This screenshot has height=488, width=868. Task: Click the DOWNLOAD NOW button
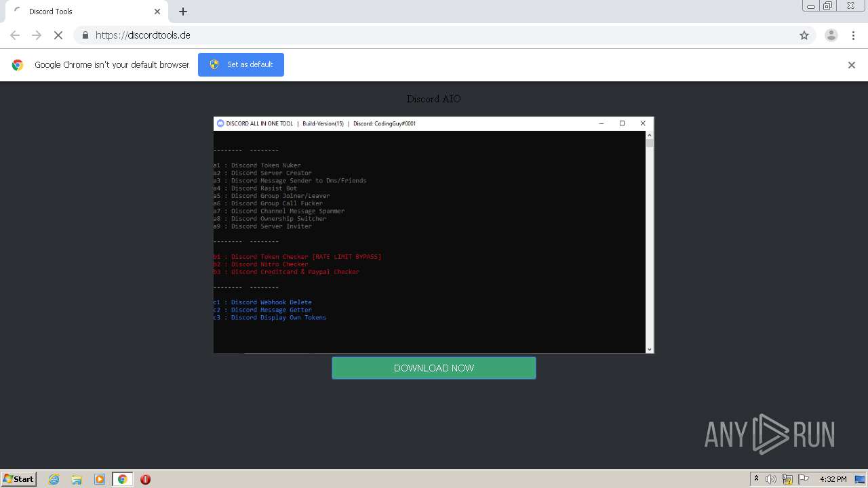click(x=434, y=368)
